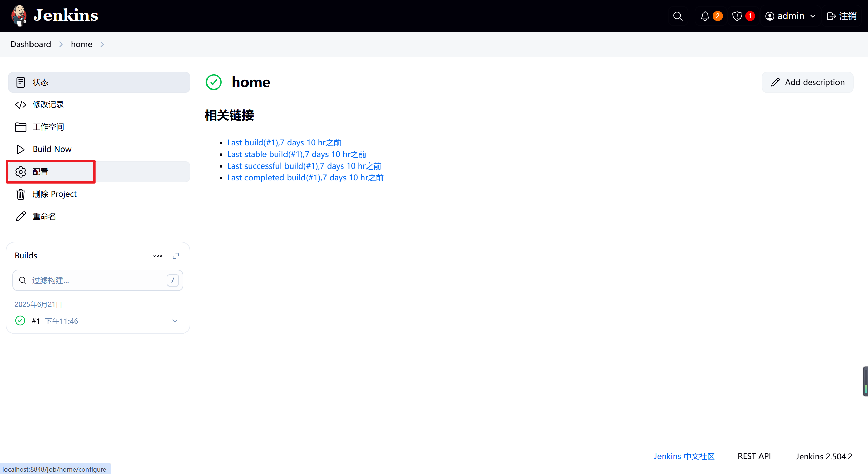Click the Jenkins butler logo
This screenshot has height=474, width=868.
click(x=19, y=16)
